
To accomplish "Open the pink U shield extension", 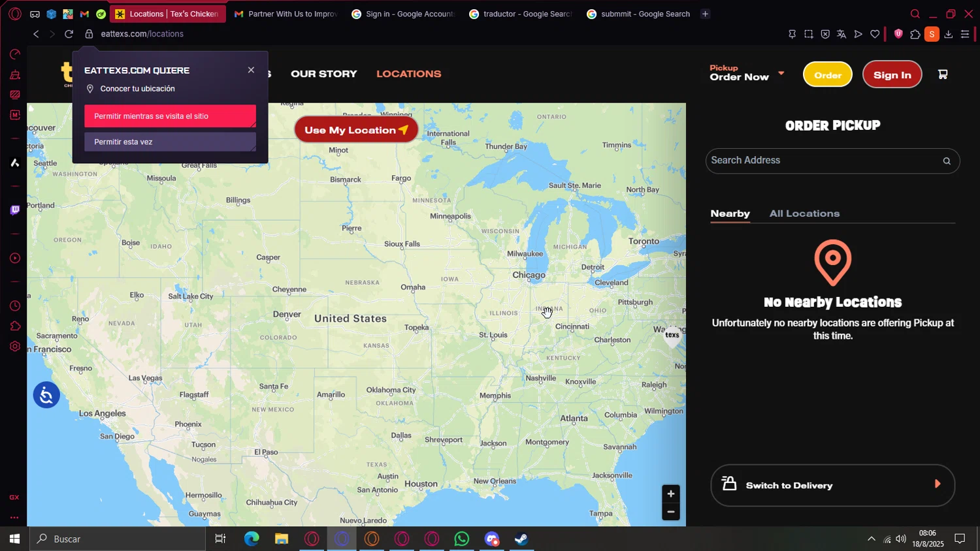I will coord(898,34).
